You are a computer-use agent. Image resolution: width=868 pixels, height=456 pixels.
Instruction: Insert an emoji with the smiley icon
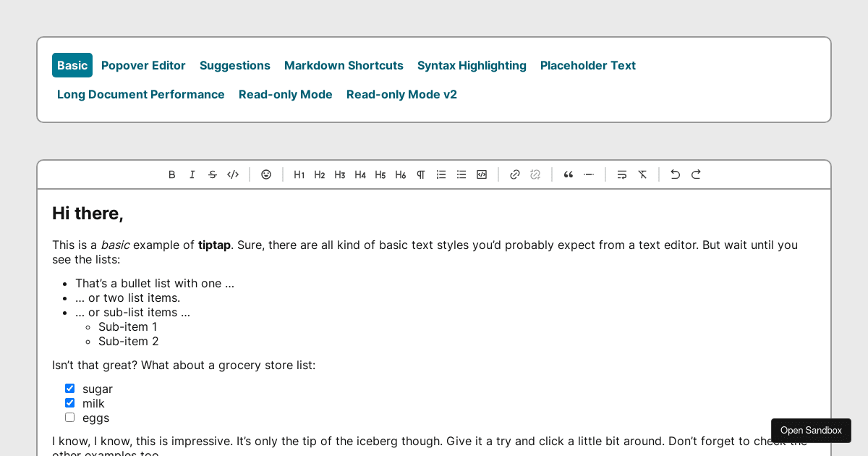point(266,174)
